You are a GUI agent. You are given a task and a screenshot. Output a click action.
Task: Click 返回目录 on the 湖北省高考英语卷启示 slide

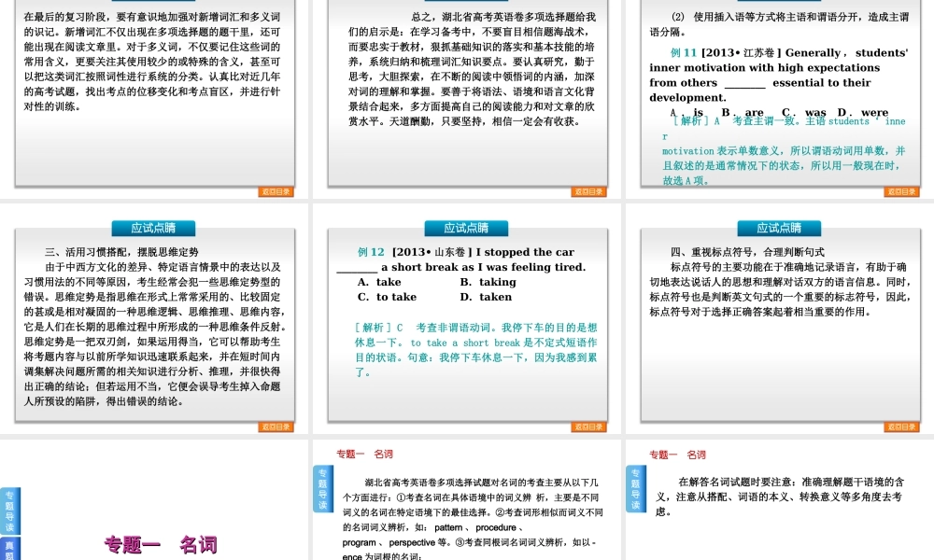pos(588,191)
